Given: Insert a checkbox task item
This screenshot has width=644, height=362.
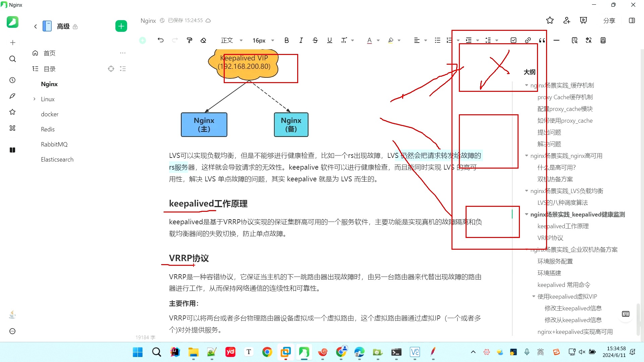Looking at the screenshot, I should (x=514, y=40).
